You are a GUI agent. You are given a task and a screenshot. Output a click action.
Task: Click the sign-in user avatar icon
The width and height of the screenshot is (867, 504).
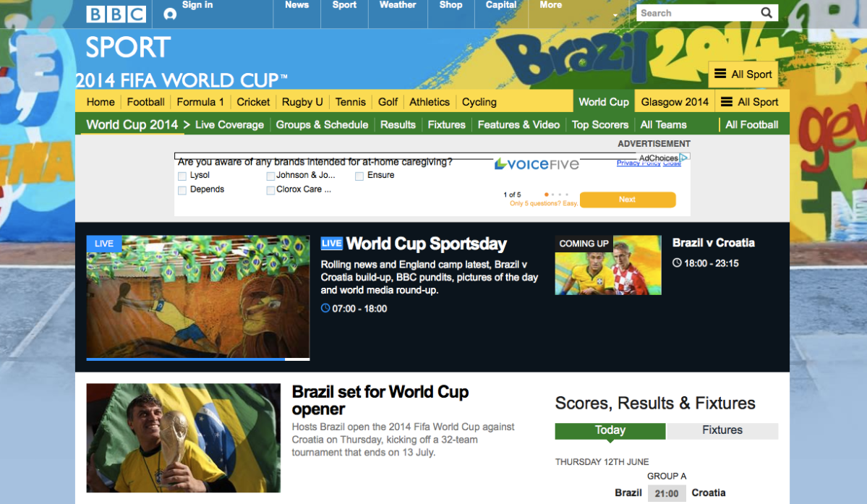click(171, 14)
